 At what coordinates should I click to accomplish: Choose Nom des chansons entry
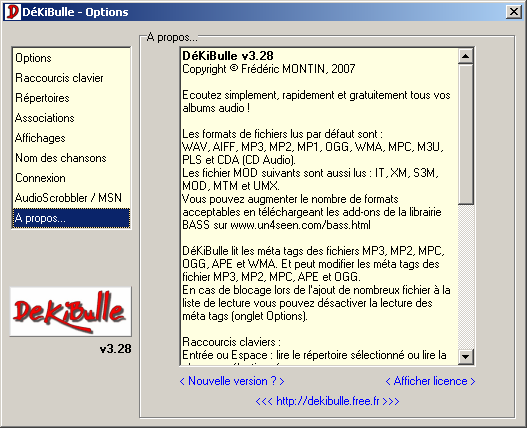tap(71, 158)
